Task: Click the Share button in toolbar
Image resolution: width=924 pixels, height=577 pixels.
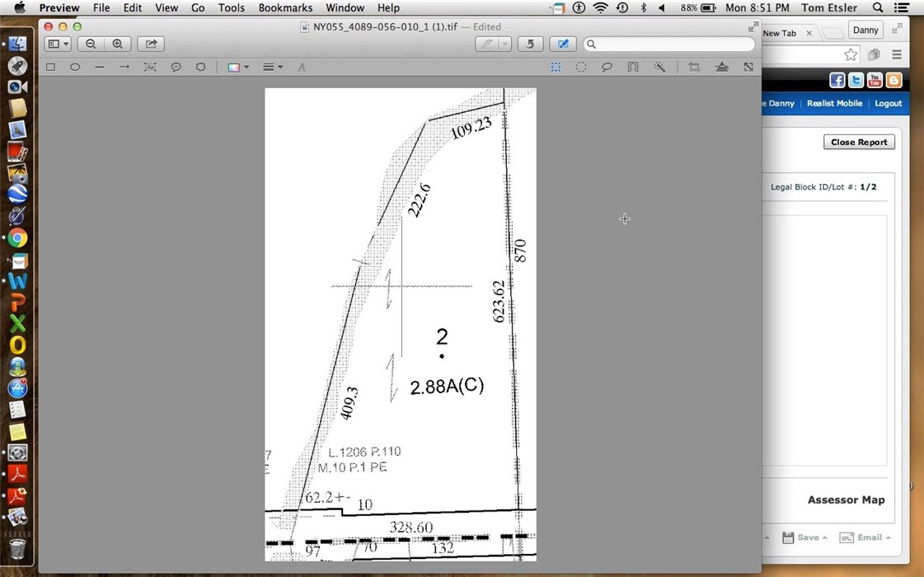Action: 151,44
